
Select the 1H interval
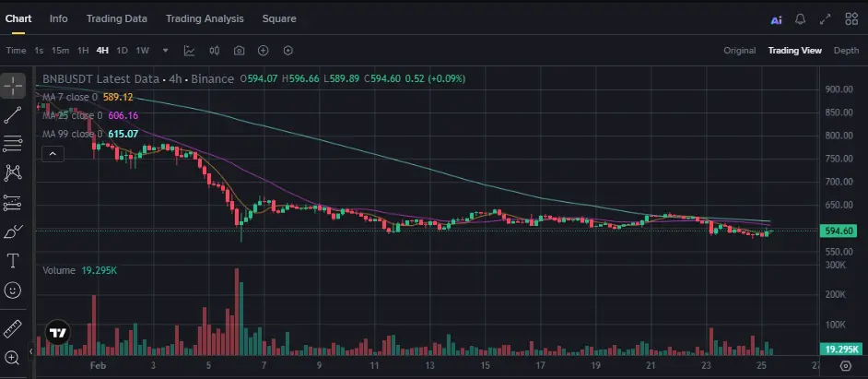[x=83, y=51]
